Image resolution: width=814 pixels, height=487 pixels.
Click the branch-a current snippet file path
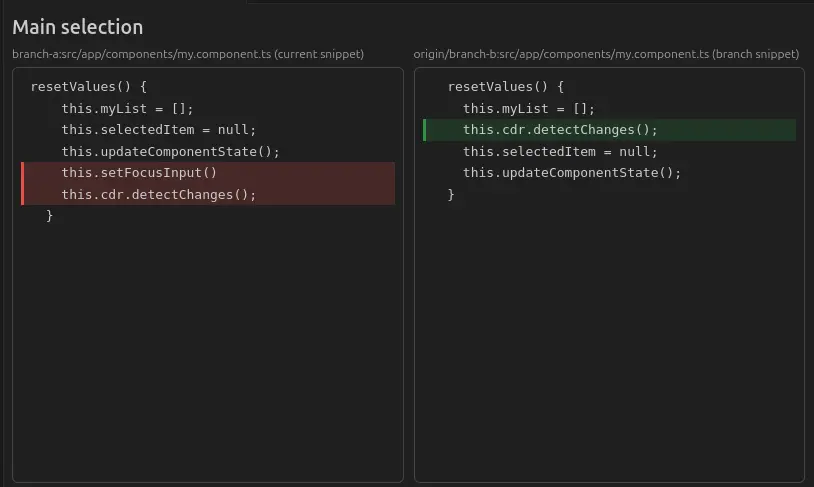click(x=188, y=54)
